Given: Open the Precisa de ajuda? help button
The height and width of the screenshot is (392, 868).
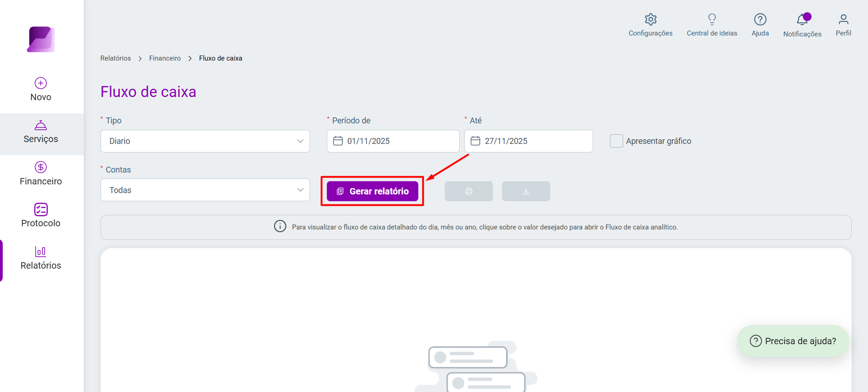Looking at the screenshot, I should pos(793,341).
